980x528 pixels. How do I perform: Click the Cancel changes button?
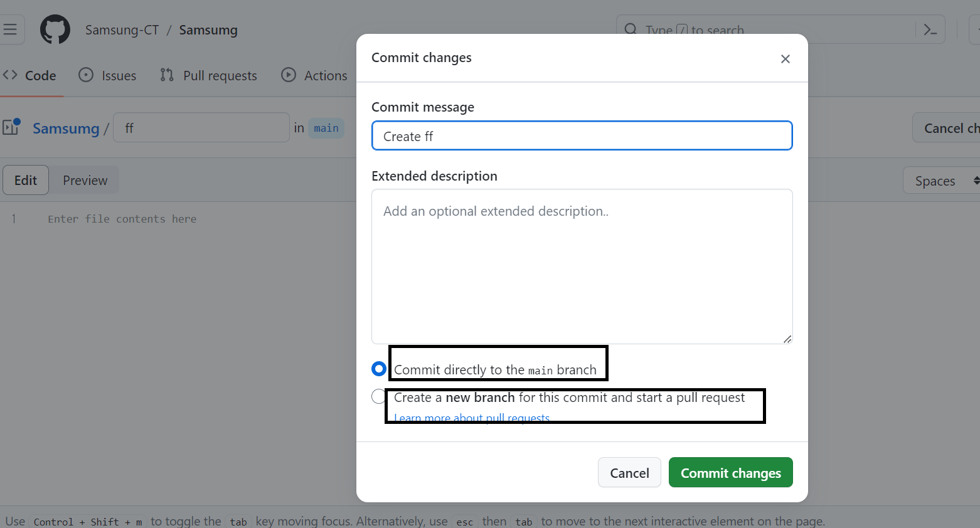(x=946, y=128)
